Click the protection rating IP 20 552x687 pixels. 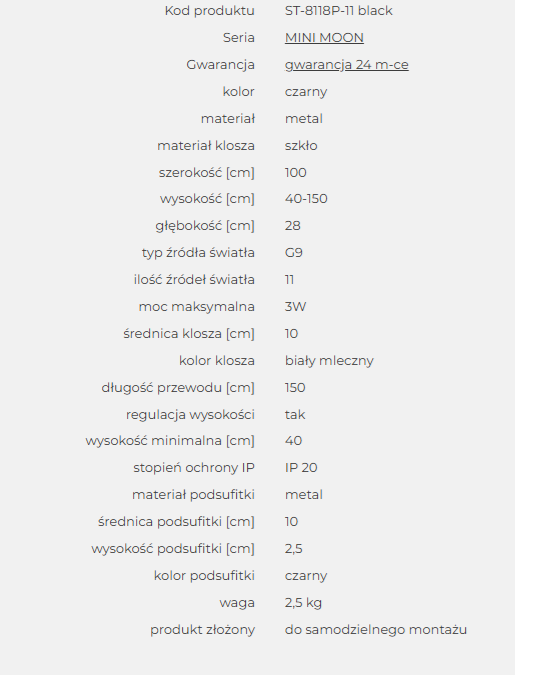point(301,468)
